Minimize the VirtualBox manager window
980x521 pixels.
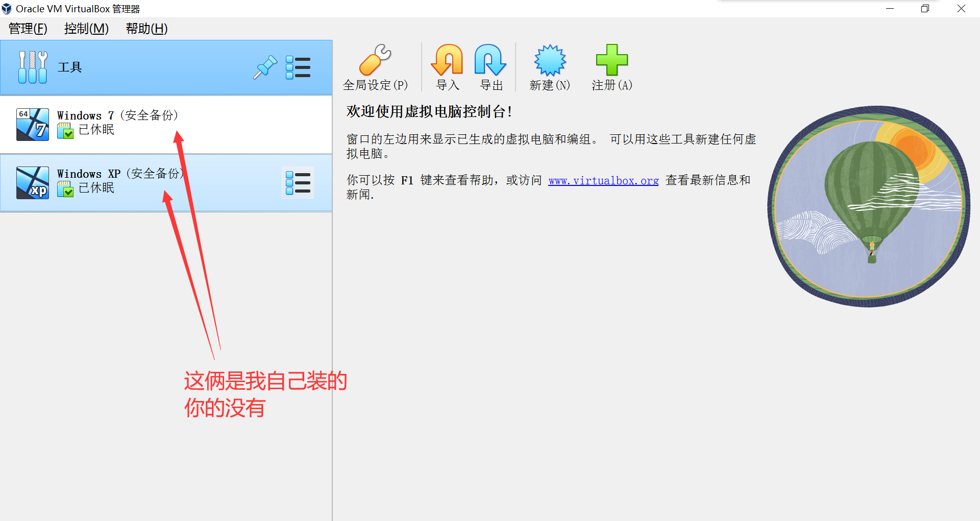coord(890,9)
